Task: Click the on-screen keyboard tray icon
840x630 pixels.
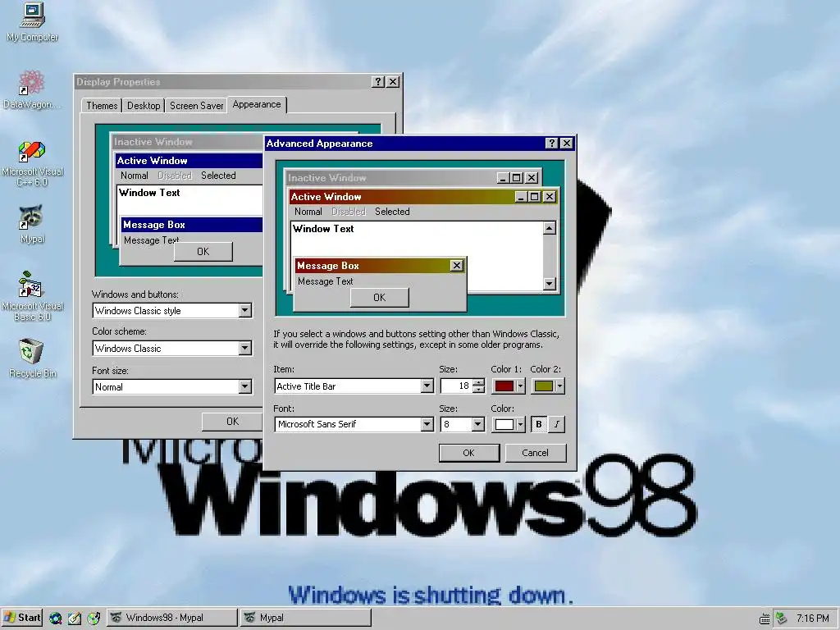Action: point(765,619)
